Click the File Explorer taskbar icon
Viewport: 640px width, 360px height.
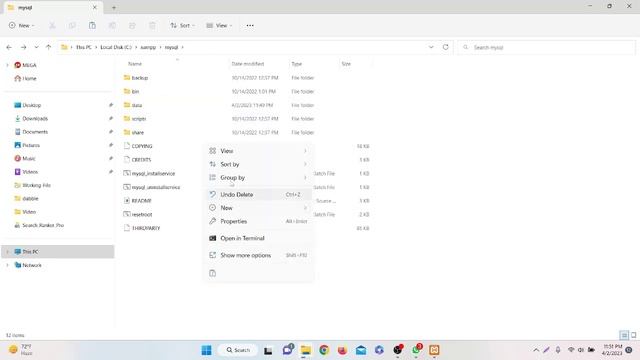306,350
